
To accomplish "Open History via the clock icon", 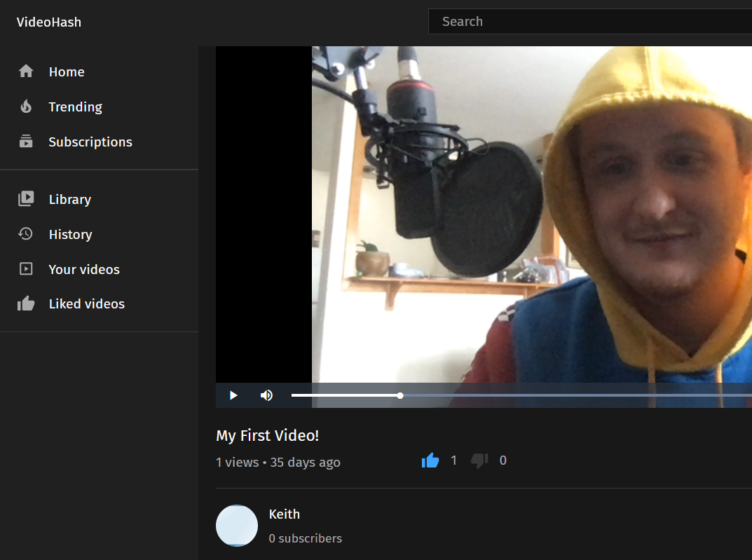I will (x=26, y=234).
